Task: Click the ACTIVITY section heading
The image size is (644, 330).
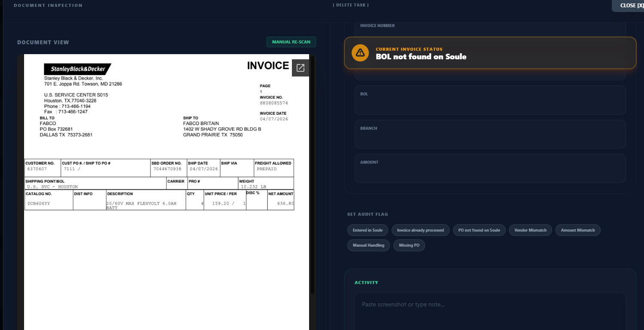Action: click(x=366, y=282)
